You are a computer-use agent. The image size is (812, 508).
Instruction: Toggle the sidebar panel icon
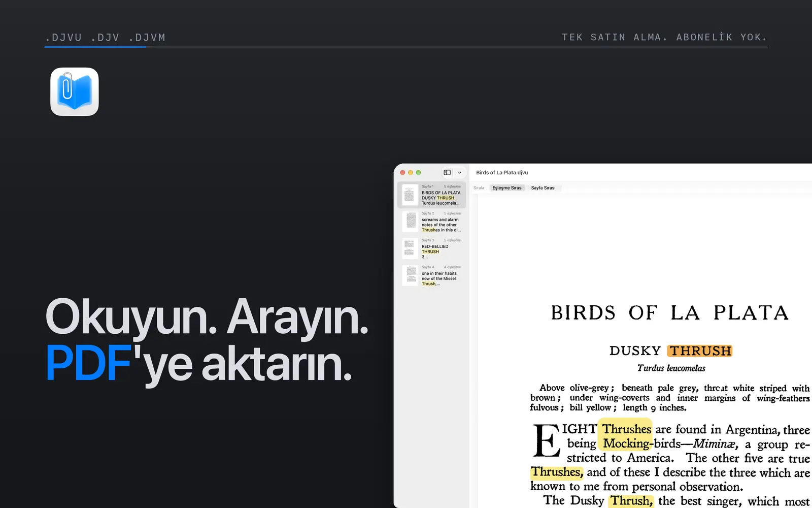(x=447, y=173)
